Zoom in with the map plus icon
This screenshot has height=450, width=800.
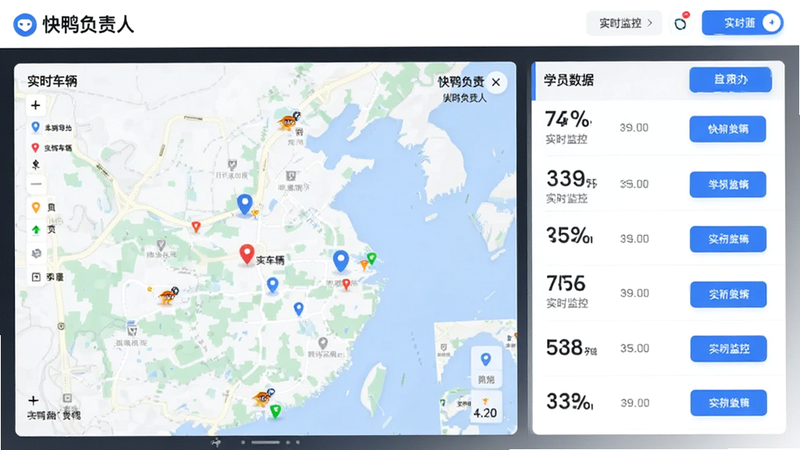pyautogui.click(x=36, y=105)
